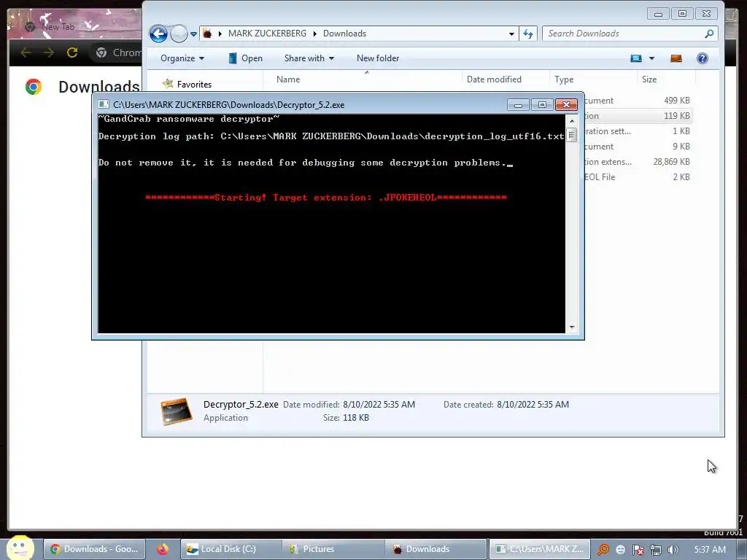
Task: Click the orange magnifier tray icon
Action: 603,550
